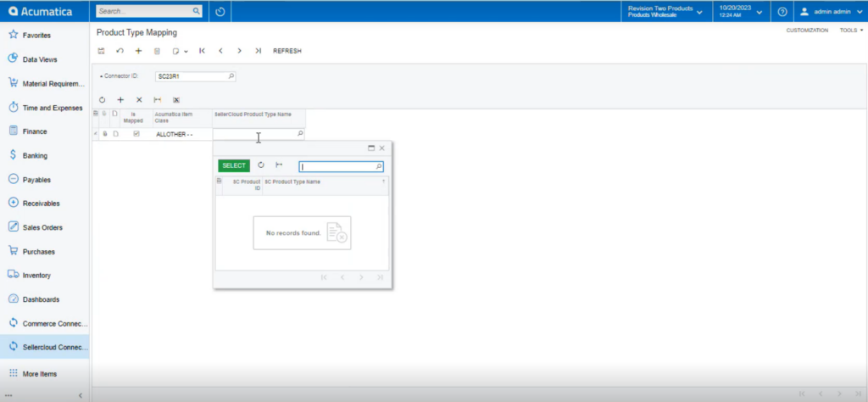Refresh the mapping grid
The image size is (868, 402).
tap(102, 100)
